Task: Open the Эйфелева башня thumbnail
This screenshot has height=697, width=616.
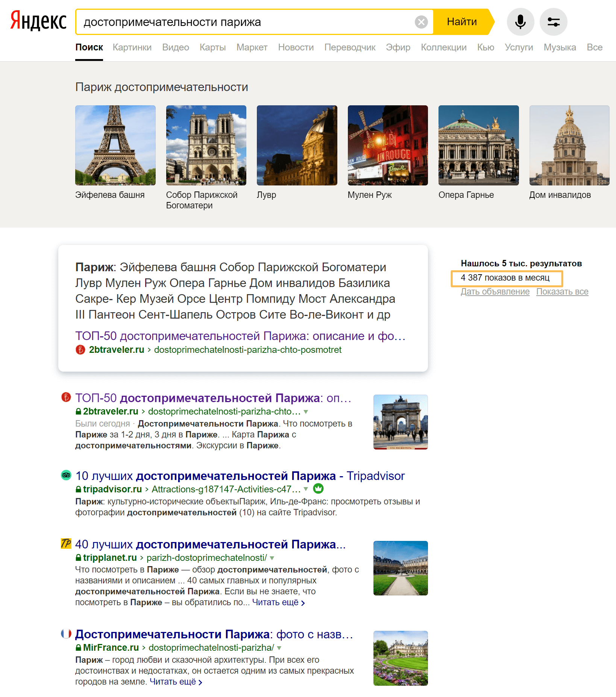Action: pyautogui.click(x=115, y=145)
